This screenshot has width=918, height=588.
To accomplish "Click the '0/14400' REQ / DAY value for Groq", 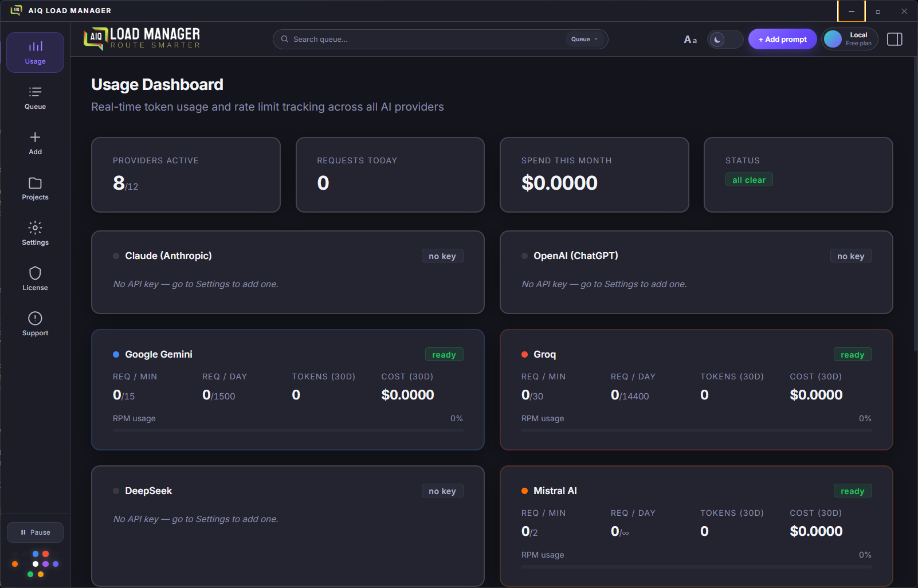I will [630, 395].
